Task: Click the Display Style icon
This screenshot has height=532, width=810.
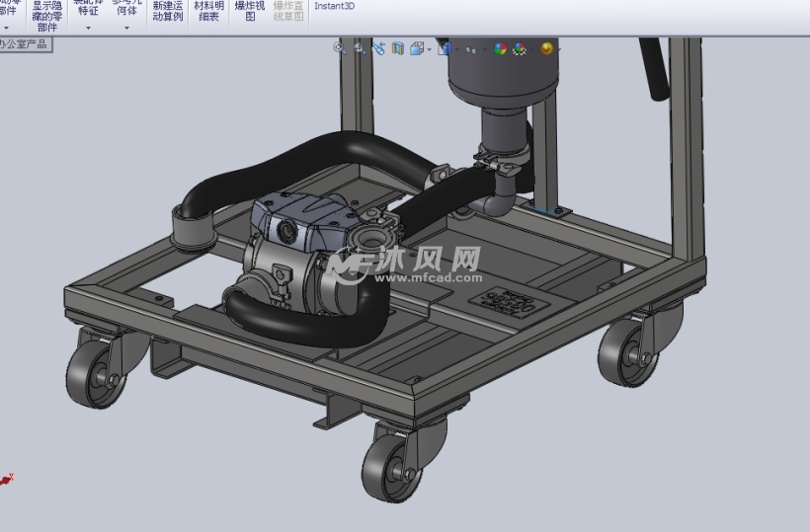Action: 444,48
